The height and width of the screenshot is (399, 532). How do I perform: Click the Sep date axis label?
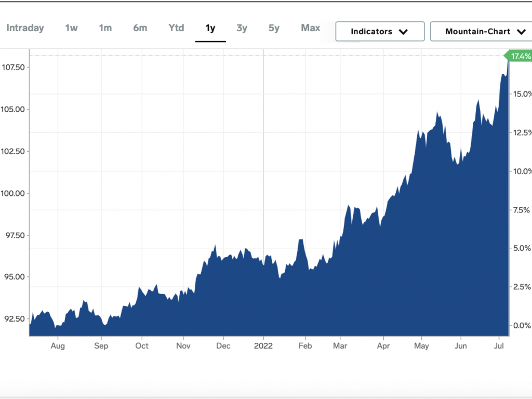(x=101, y=346)
